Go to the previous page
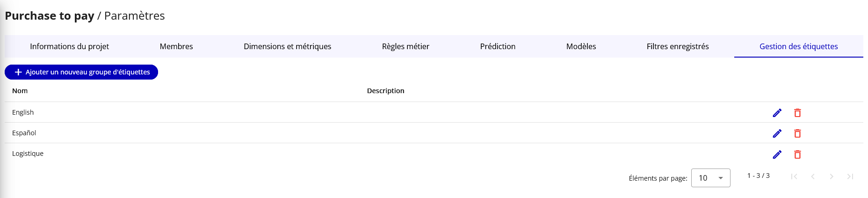Viewport: 868px width, 198px height. [x=813, y=176]
